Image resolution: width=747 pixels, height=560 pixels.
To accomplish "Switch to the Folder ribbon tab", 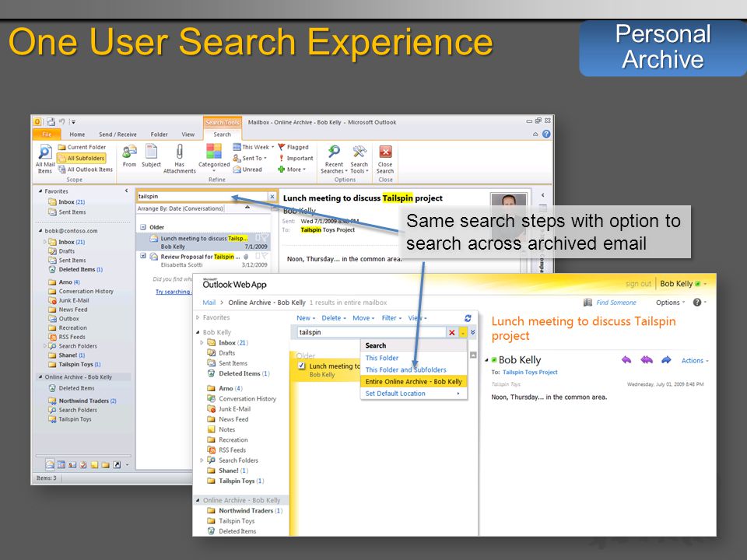I will point(159,135).
